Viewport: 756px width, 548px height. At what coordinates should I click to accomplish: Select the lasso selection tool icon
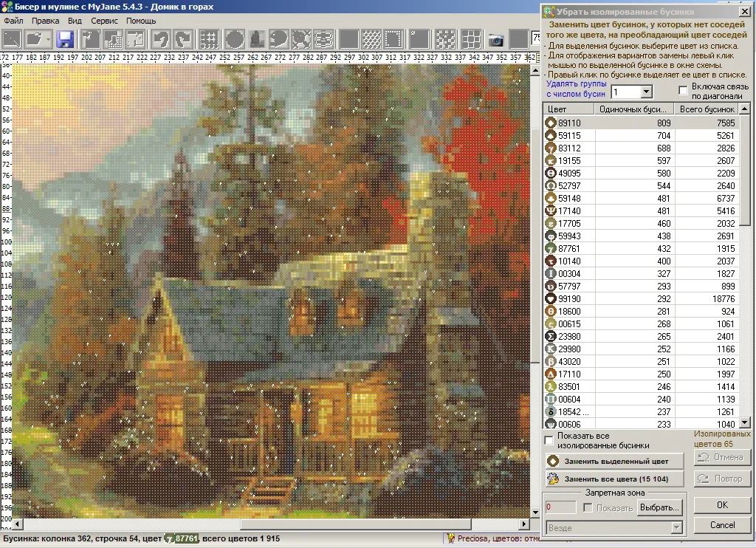(x=278, y=39)
